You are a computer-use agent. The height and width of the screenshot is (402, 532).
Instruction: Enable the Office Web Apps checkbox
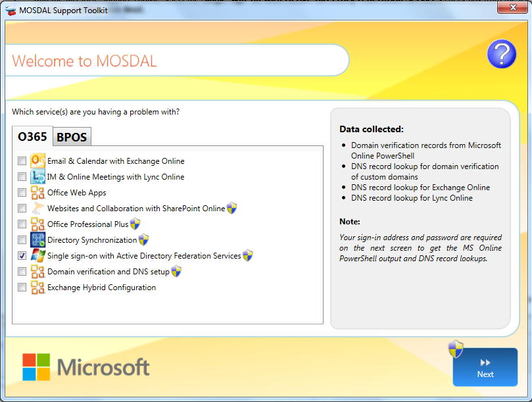22,193
